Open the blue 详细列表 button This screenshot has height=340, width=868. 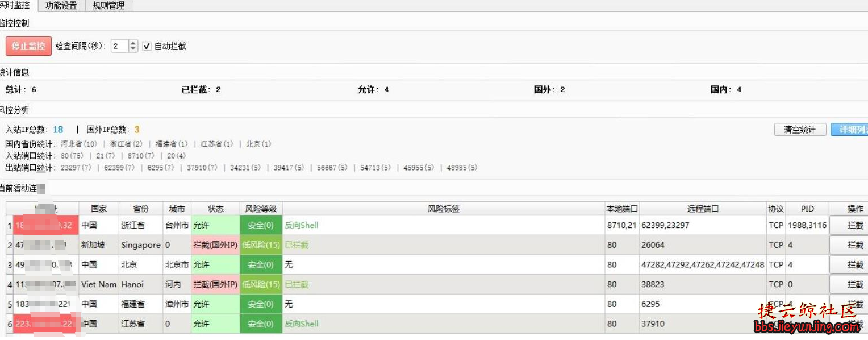coord(849,130)
